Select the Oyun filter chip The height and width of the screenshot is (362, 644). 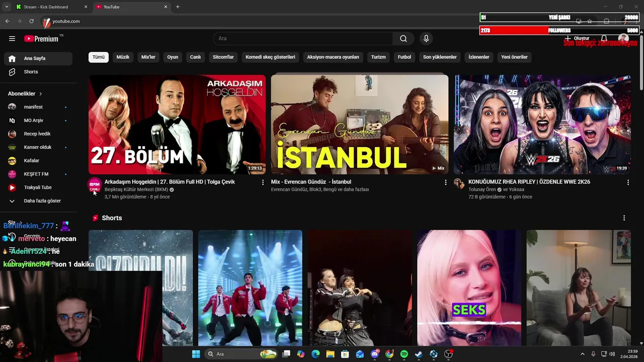pos(173,57)
